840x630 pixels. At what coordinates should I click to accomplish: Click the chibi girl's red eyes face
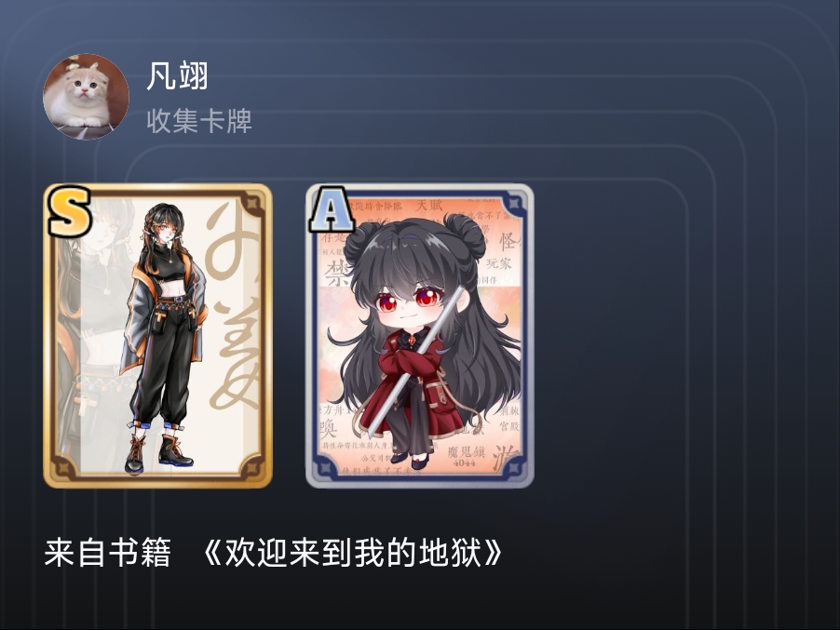tap(410, 299)
